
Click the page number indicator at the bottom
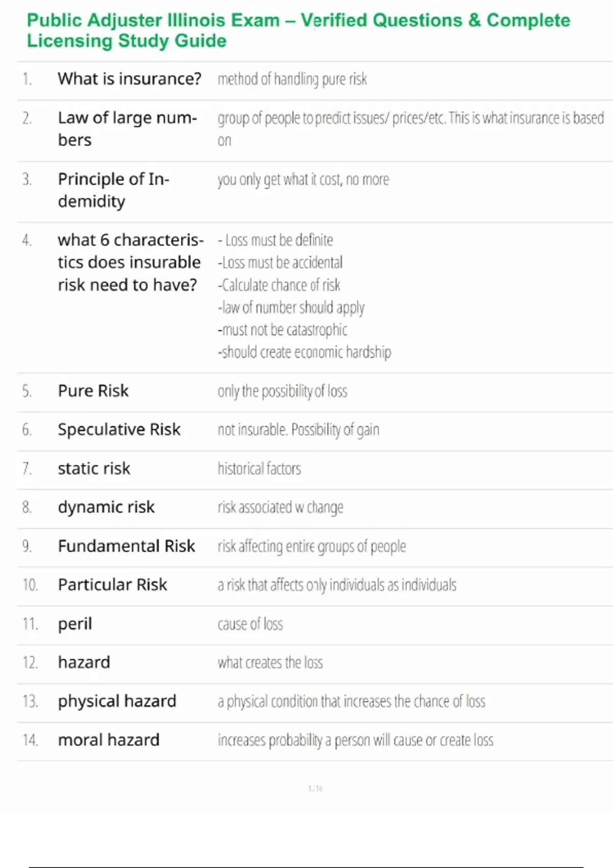click(315, 789)
